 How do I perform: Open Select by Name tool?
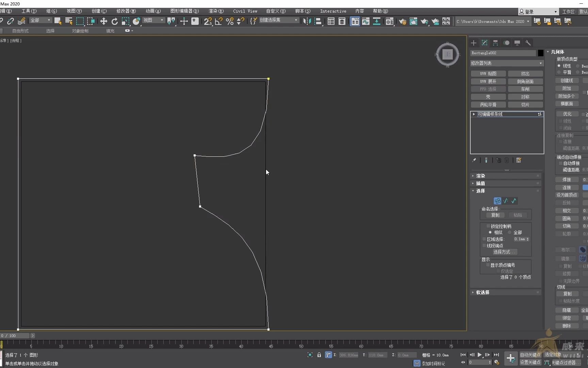tap(69, 21)
